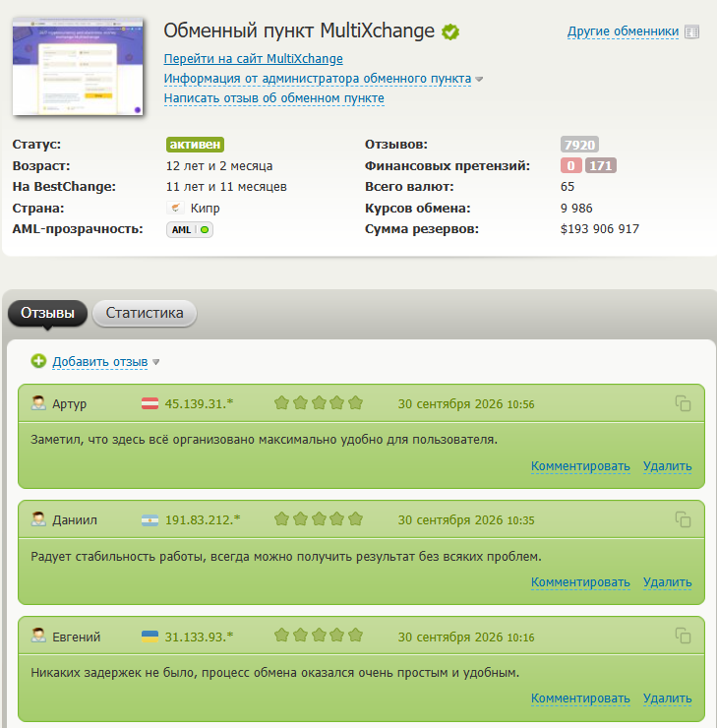Open the MultiXchange site screenshot thumbnail
This screenshot has width=717, height=728.
[78, 66]
